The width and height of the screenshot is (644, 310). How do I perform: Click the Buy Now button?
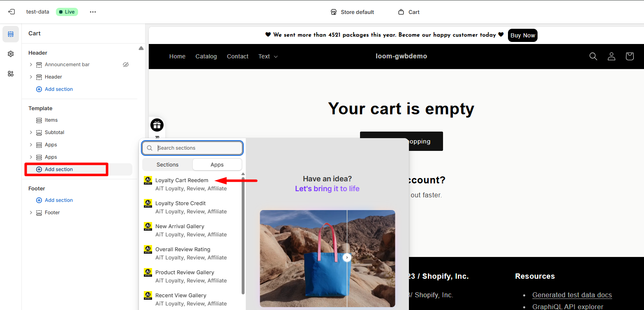pyautogui.click(x=522, y=35)
